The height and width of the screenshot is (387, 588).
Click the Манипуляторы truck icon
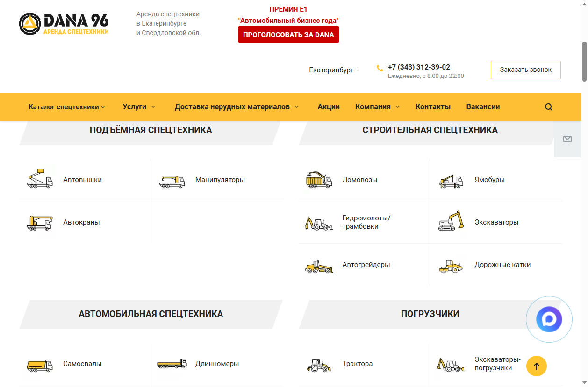tap(172, 181)
